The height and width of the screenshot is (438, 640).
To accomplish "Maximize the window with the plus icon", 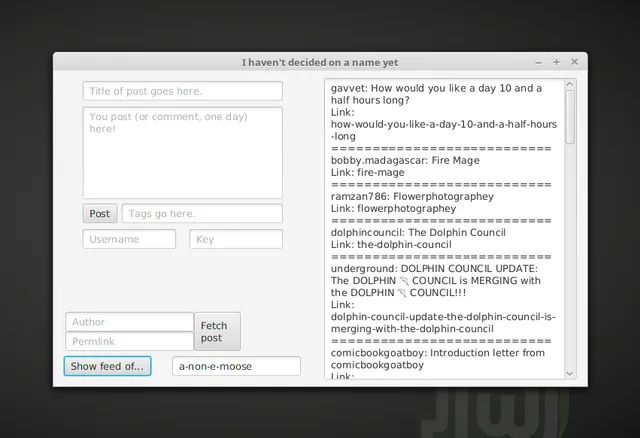I will tap(556, 62).
